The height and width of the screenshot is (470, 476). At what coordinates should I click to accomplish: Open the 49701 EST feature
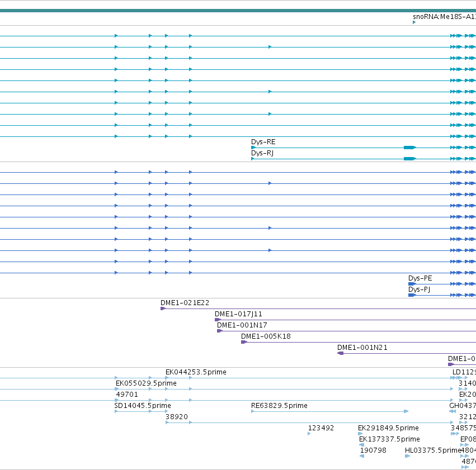[x=127, y=395]
